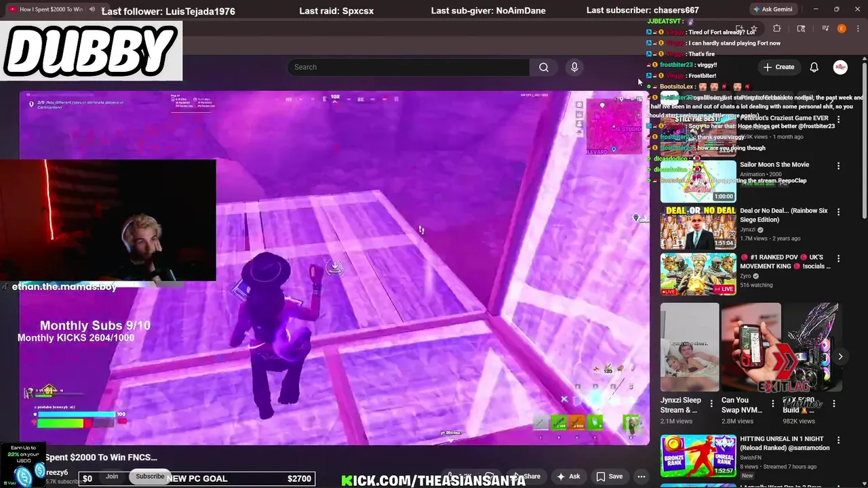Click the magnifier search button
Image resolution: width=868 pixels, height=488 pixels.
pos(544,67)
